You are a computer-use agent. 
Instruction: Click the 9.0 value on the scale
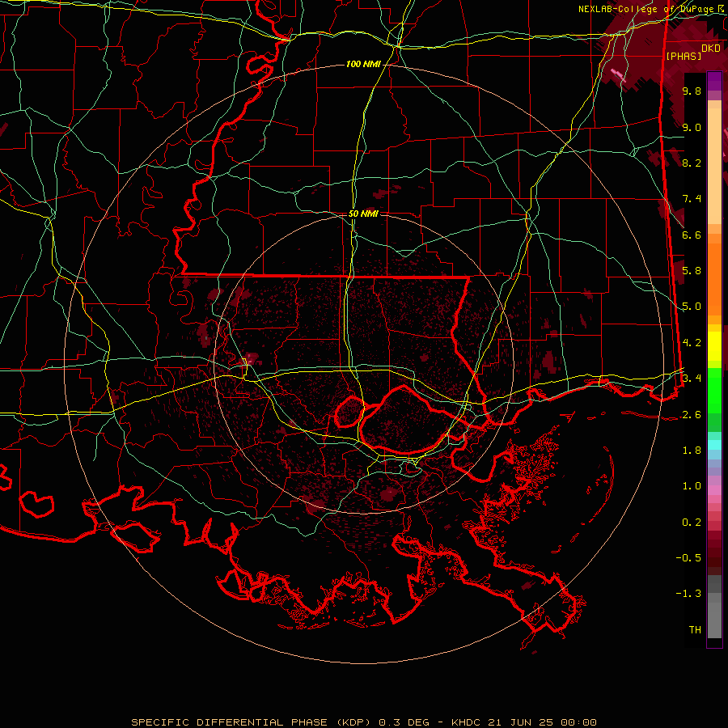coord(692,127)
